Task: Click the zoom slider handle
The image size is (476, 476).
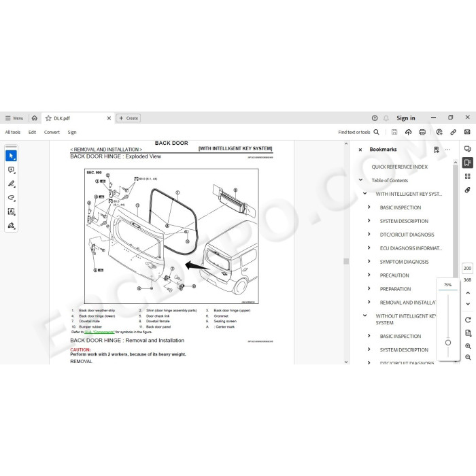Action: (448, 343)
